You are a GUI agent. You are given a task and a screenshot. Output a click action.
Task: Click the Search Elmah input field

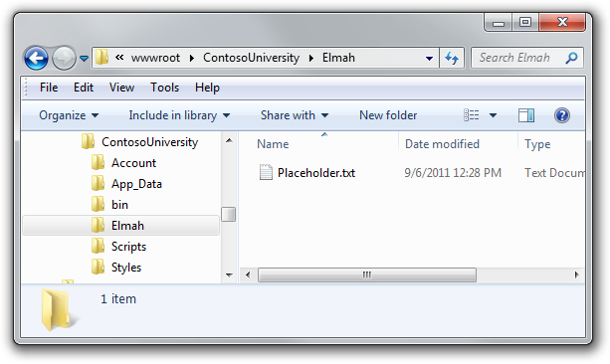pyautogui.click(x=519, y=58)
